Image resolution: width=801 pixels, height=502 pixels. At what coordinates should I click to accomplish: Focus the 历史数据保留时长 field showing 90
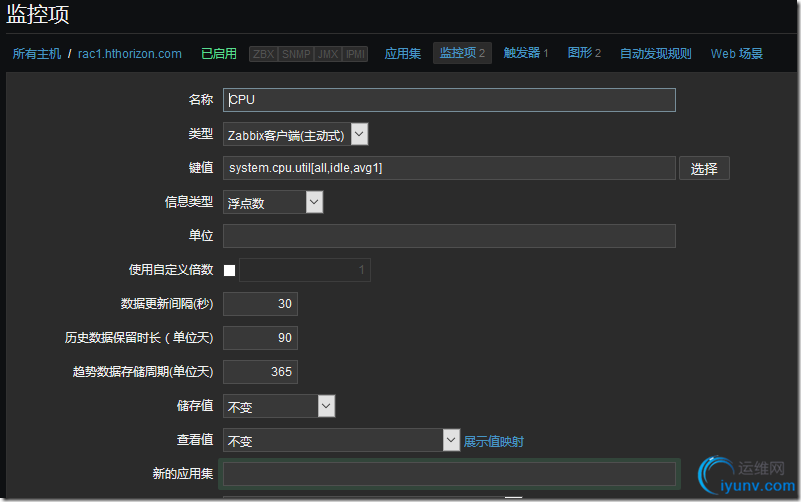coord(261,338)
